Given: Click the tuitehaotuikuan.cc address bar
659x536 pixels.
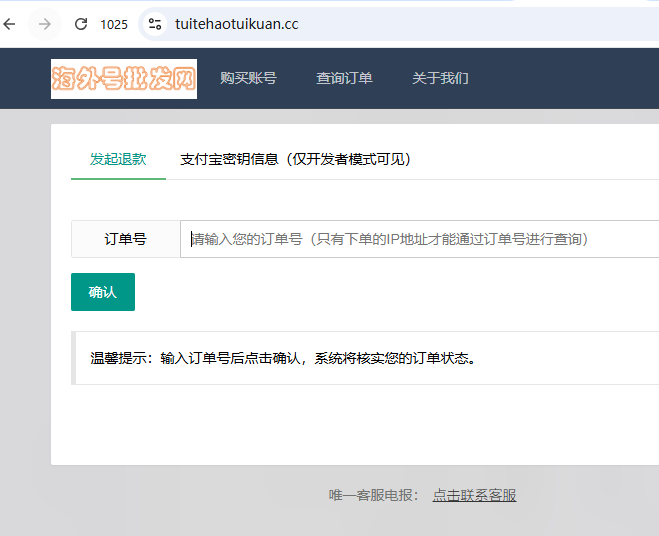Looking at the screenshot, I should 400,24.
